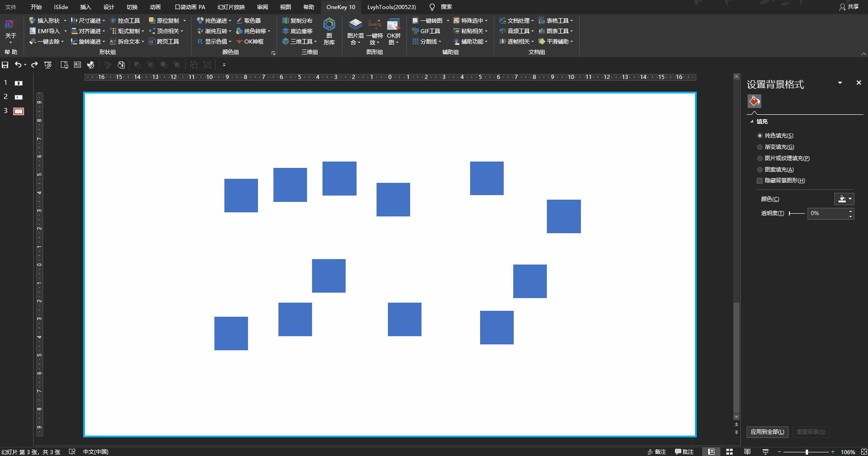Open the GIF工具 tool

pyautogui.click(x=426, y=31)
